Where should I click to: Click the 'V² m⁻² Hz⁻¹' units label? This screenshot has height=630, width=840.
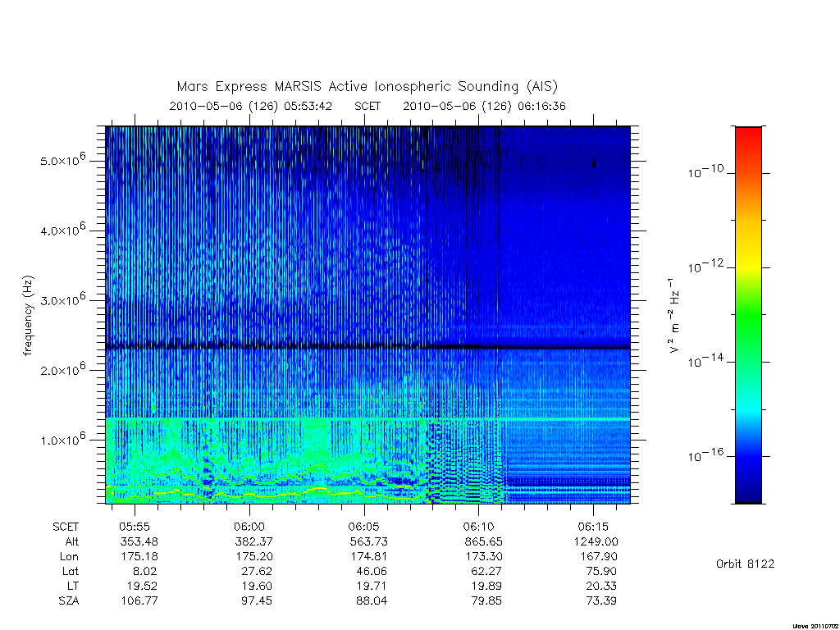(674, 316)
